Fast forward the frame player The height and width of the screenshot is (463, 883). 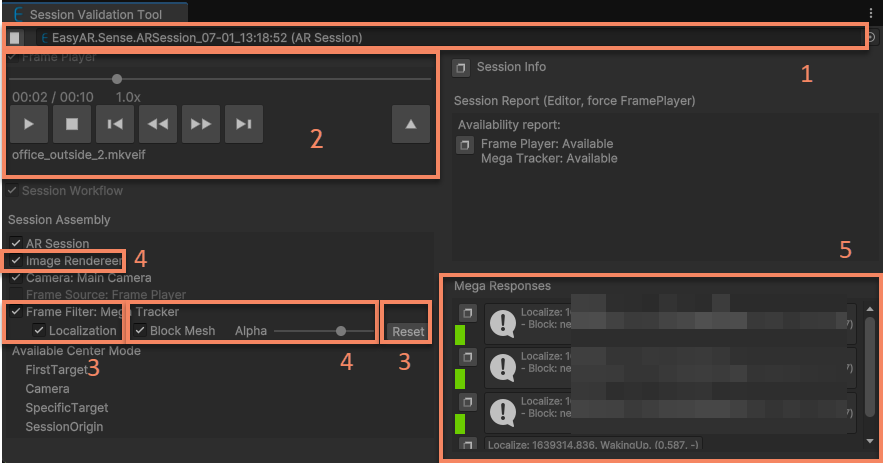coord(201,124)
